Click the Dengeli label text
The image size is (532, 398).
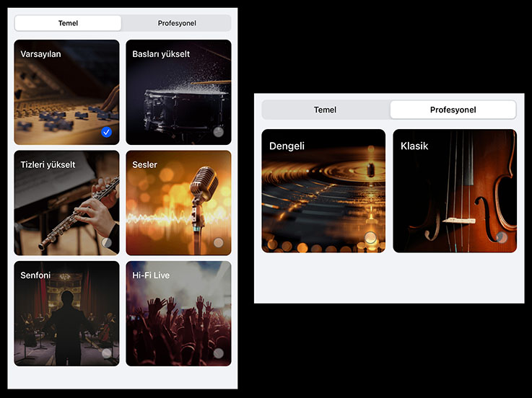point(287,146)
